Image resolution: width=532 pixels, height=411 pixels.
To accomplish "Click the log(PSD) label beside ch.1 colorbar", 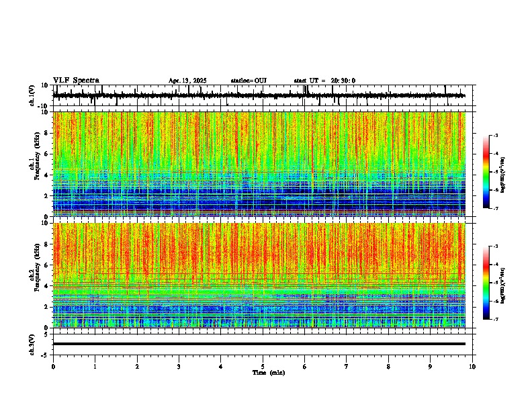I will (x=503, y=175).
